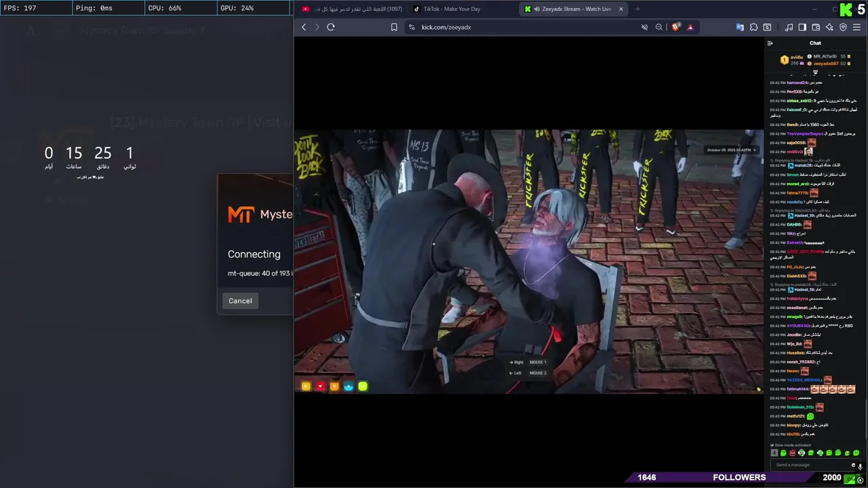Image resolution: width=868 pixels, height=488 pixels.
Task: Bookmark the current page
Action: [394, 27]
